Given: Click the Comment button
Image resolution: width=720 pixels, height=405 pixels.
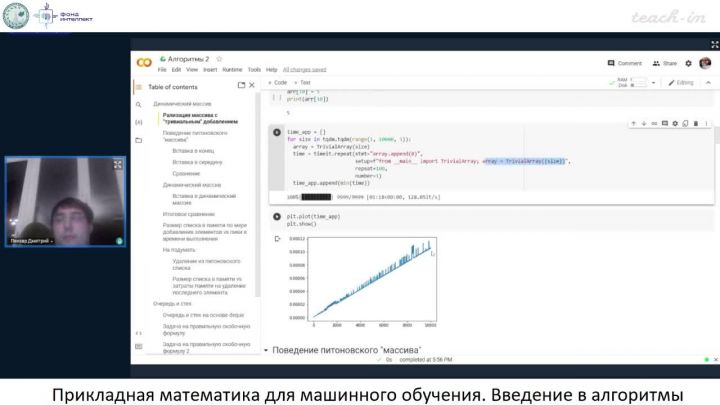Looking at the screenshot, I should tap(625, 63).
